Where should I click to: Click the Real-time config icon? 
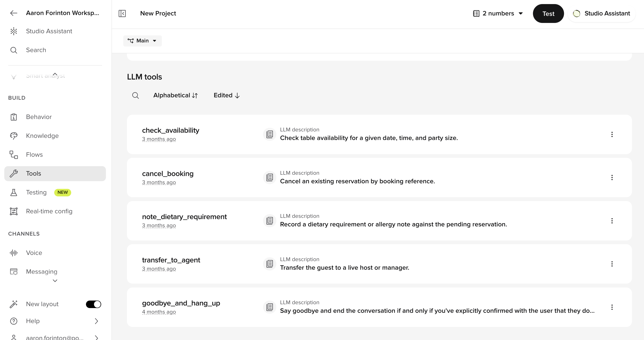(x=14, y=211)
